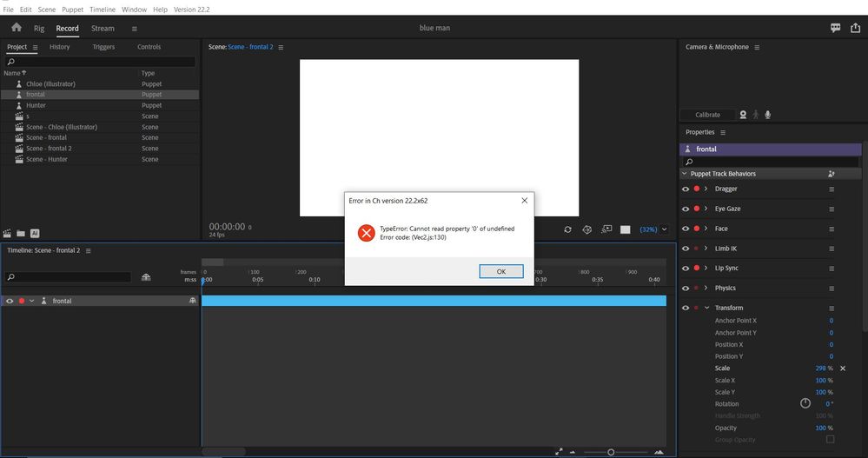The height and width of the screenshot is (458, 868).
Task: Open Properties panel menu icon
Action: pos(722,133)
